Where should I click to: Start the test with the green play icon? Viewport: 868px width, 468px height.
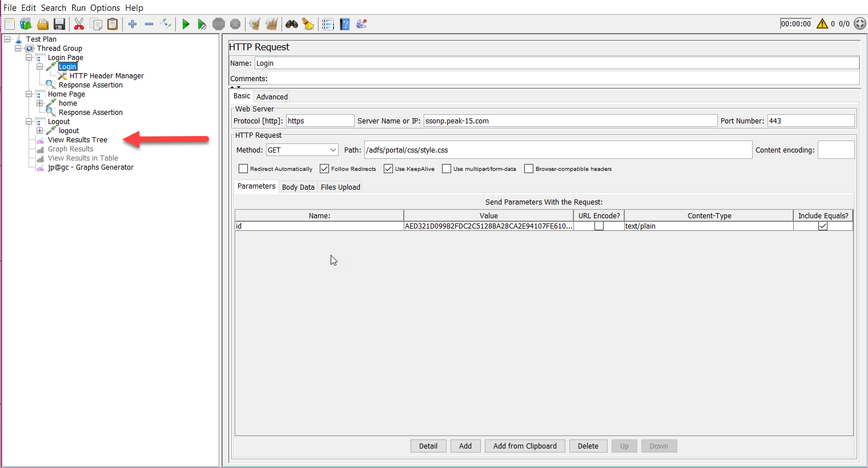[x=186, y=24]
